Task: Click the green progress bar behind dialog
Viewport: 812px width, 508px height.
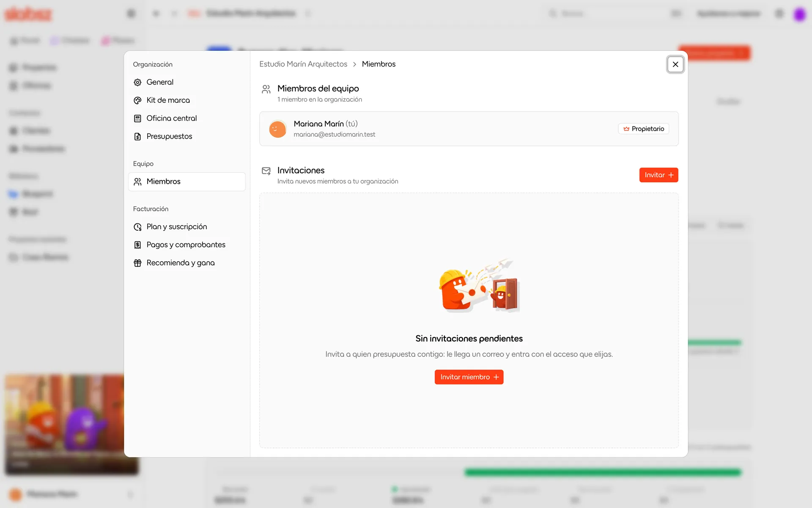Action: [603, 472]
